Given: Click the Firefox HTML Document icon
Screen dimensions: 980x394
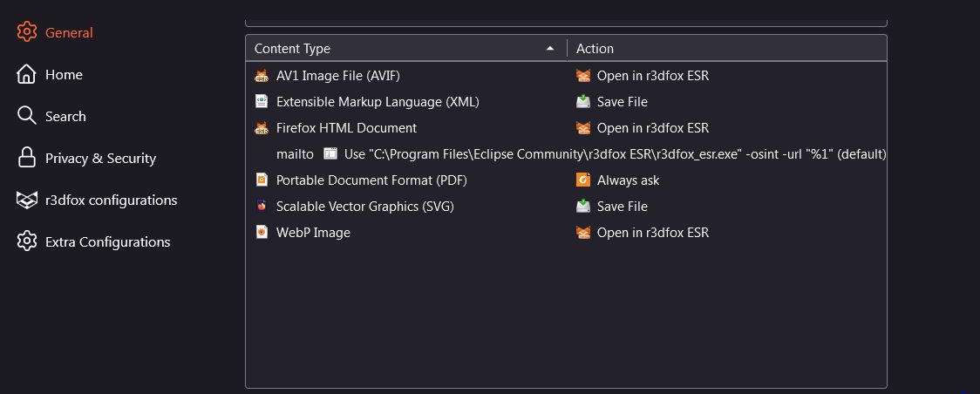Looking at the screenshot, I should point(262,128).
